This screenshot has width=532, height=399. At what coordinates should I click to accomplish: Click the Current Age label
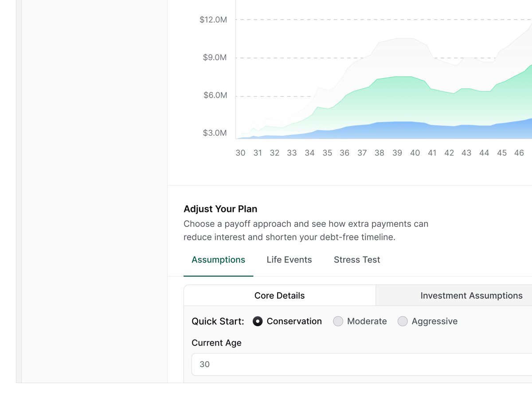(216, 343)
